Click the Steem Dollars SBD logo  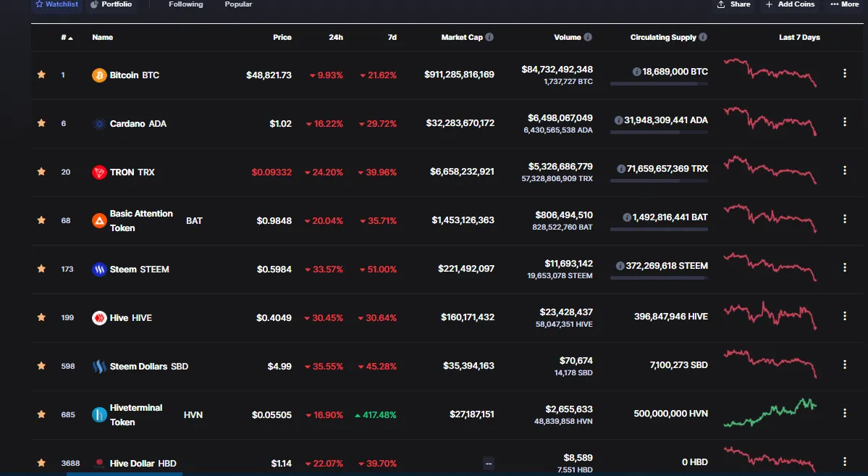tap(99, 367)
